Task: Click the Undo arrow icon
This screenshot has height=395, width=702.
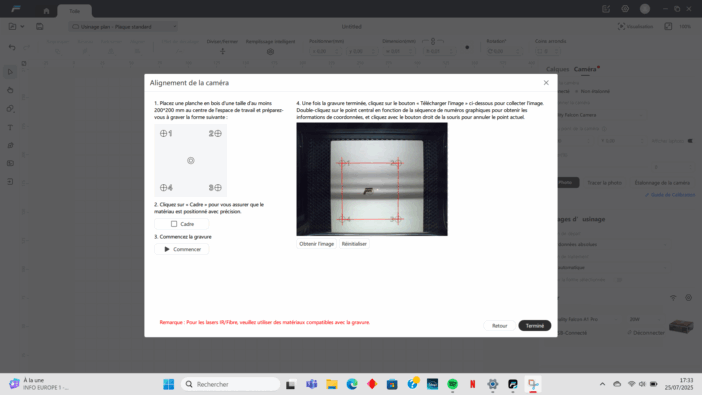Action: (12, 47)
